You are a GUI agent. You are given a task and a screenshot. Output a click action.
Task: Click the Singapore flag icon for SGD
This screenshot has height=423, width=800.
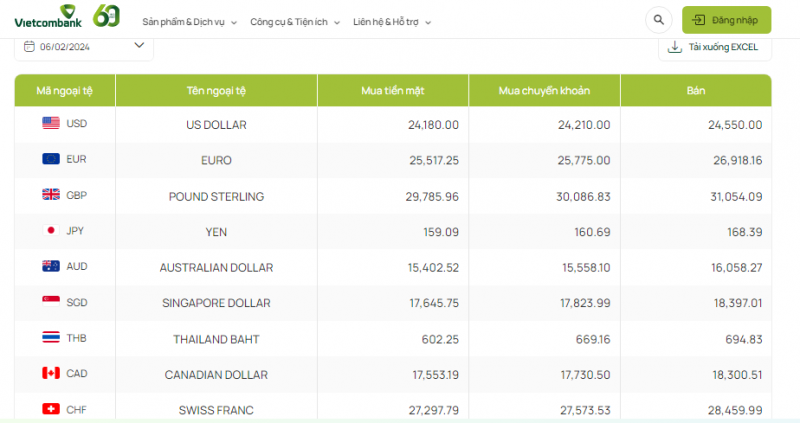pos(51,302)
